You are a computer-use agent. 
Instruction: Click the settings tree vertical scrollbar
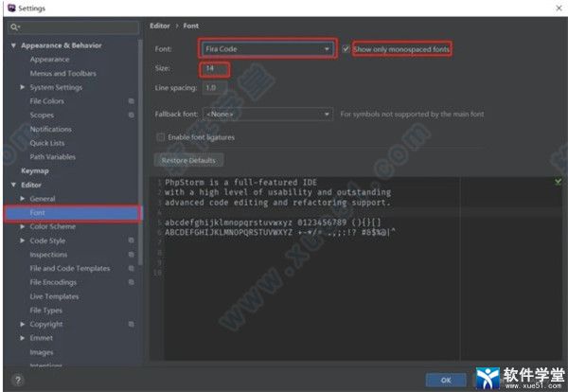140,152
